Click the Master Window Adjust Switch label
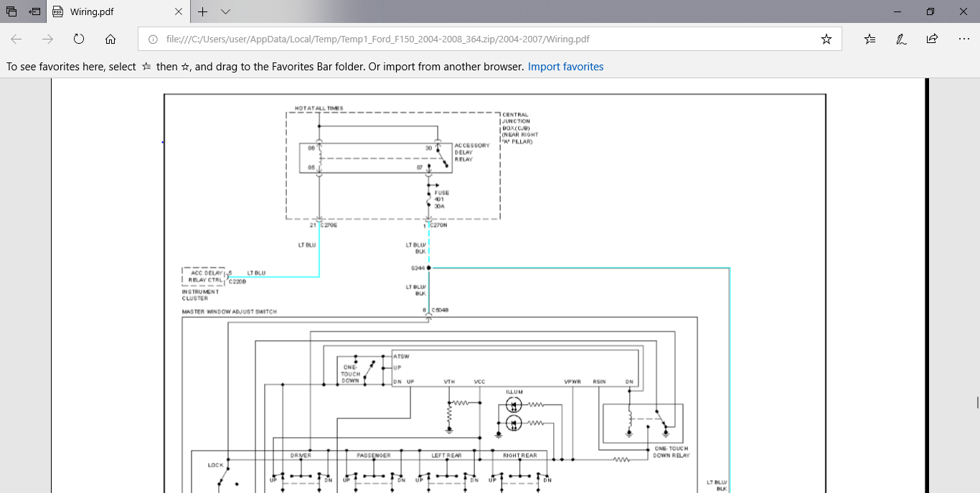980x493 pixels. pos(230,311)
